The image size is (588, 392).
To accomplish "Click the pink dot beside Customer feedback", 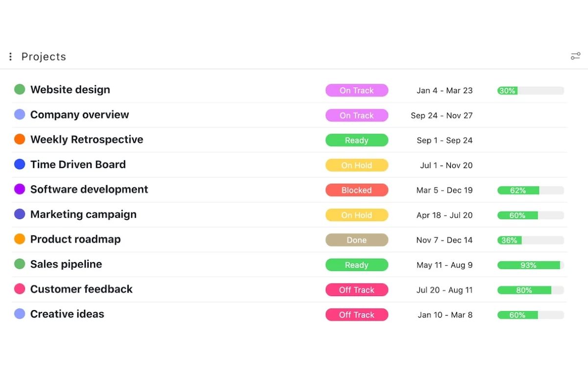I will click(20, 289).
